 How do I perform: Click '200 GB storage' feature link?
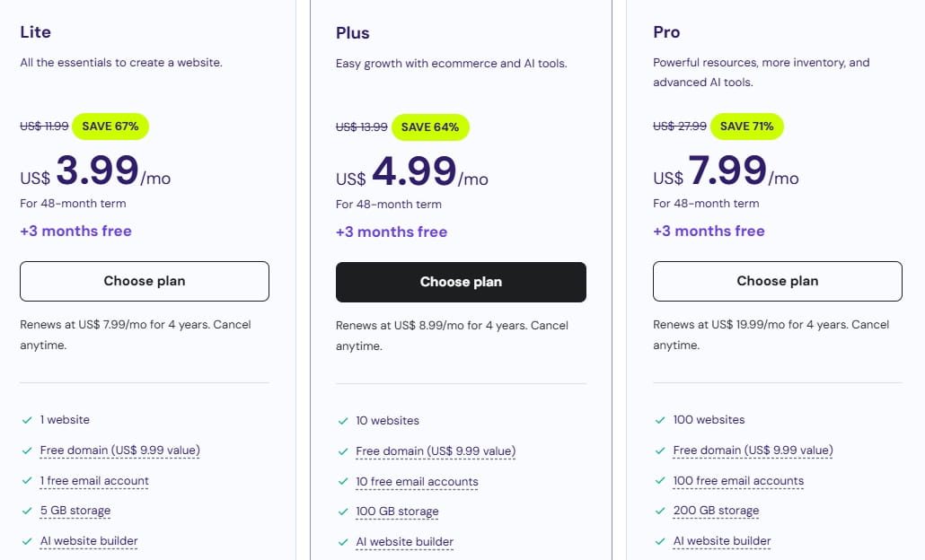click(716, 511)
